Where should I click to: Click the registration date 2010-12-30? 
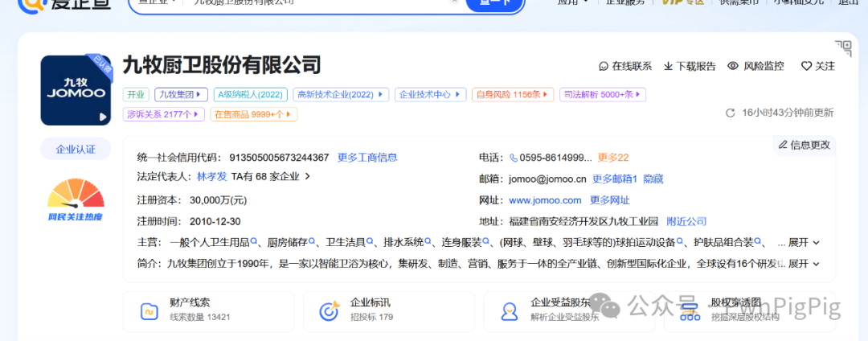click(215, 221)
